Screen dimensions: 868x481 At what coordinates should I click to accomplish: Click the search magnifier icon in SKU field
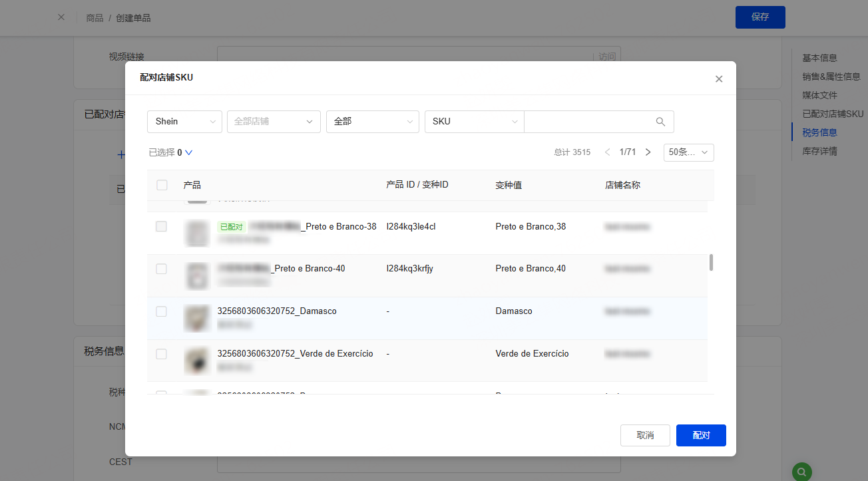(660, 122)
